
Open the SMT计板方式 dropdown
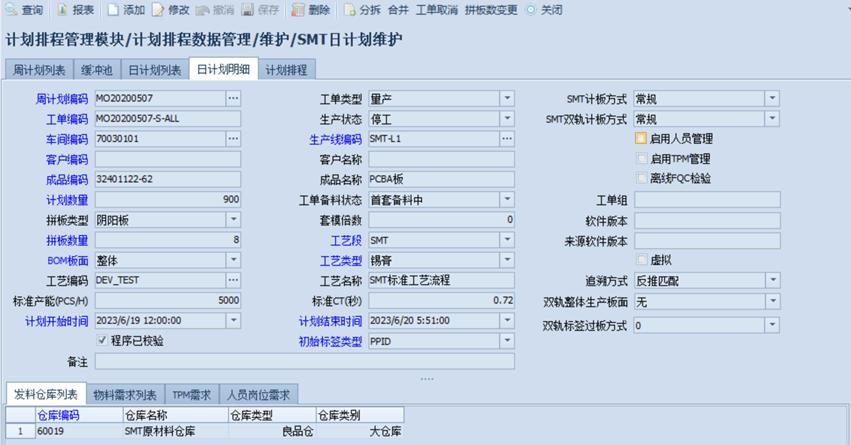click(x=772, y=98)
